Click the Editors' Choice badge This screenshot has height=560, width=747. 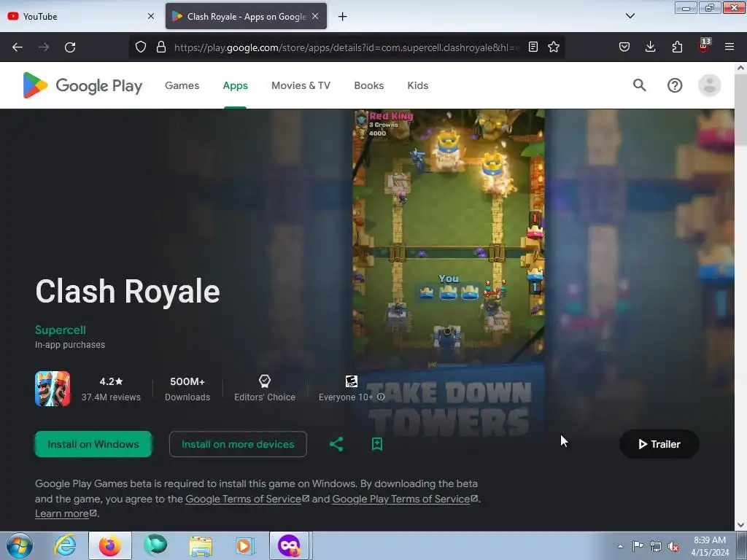pos(264,389)
